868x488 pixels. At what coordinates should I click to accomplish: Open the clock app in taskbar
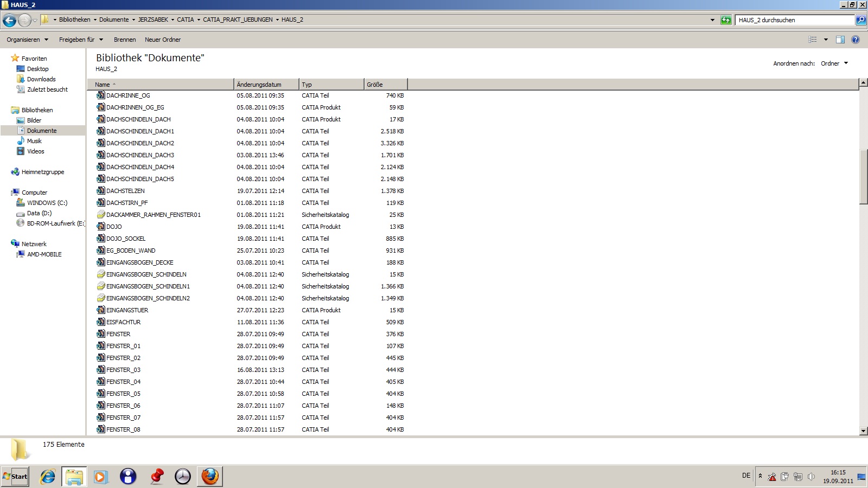pyautogui.click(x=183, y=477)
